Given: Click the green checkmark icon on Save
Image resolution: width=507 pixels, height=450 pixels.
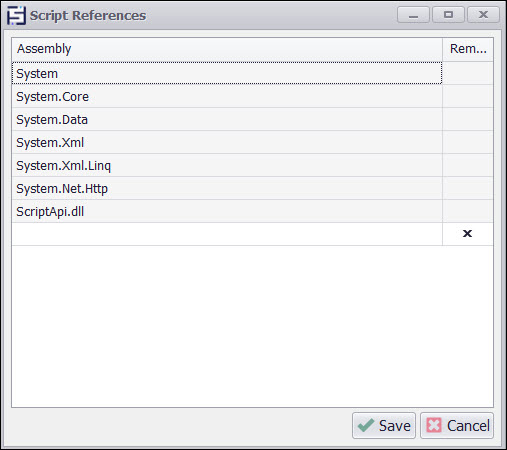Looking at the screenshot, I should coord(366,425).
